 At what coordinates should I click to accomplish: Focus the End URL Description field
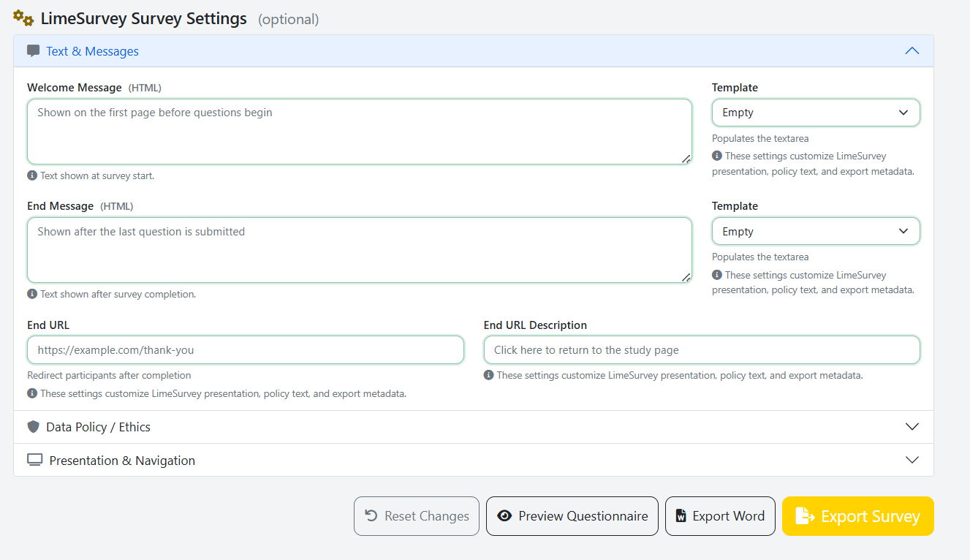pos(702,350)
